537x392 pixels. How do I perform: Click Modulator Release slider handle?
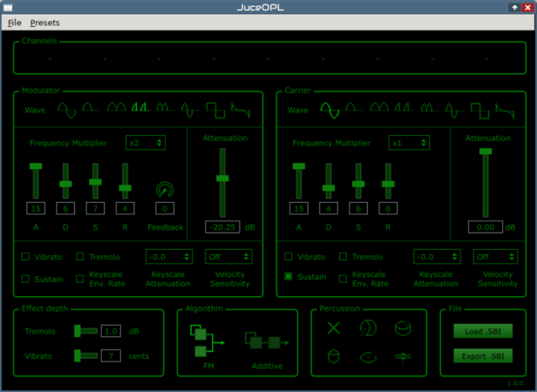coord(126,188)
